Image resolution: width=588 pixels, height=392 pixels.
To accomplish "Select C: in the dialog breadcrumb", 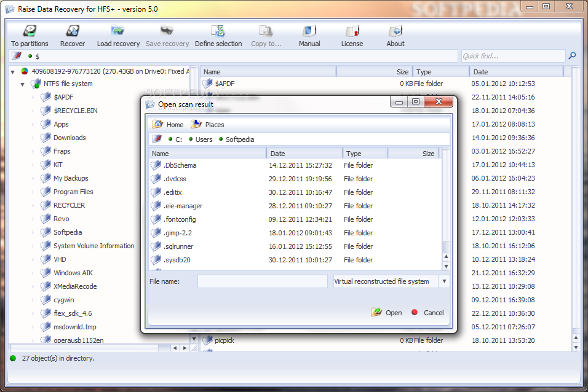I will [179, 139].
